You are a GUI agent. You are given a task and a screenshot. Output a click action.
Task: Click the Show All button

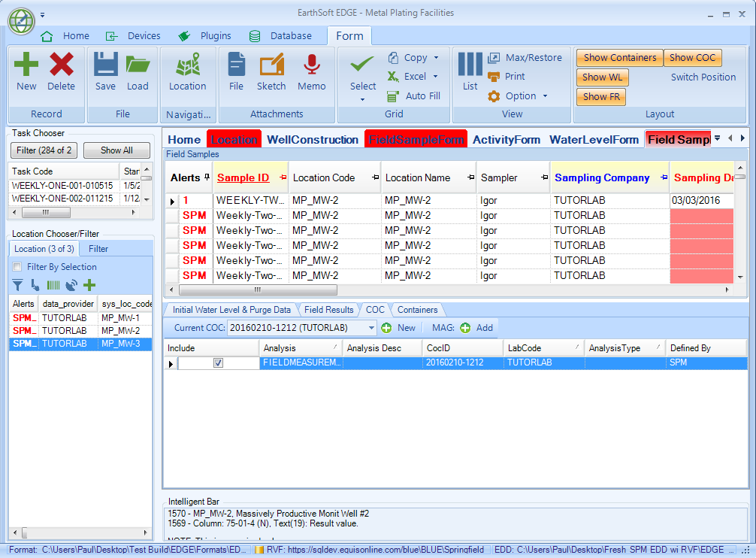[x=116, y=150]
